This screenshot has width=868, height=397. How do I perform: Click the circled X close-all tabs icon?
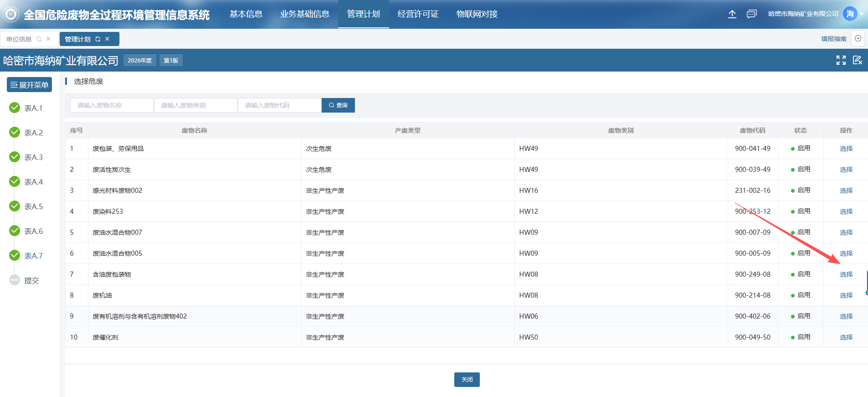[x=858, y=39]
